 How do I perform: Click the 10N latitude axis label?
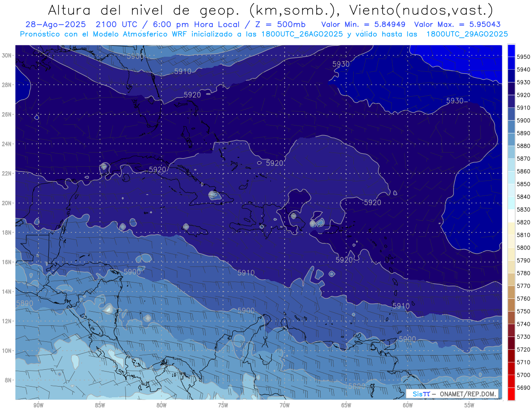pyautogui.click(x=7, y=351)
